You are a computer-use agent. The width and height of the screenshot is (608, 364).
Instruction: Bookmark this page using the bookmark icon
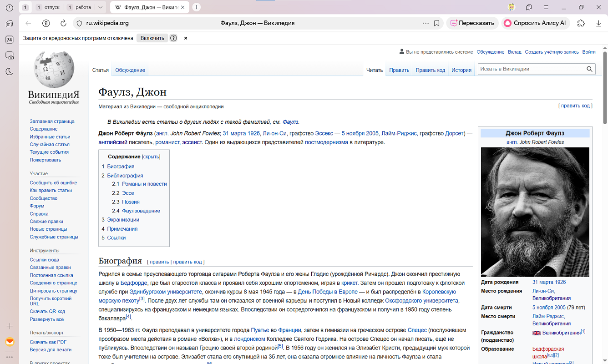(436, 23)
